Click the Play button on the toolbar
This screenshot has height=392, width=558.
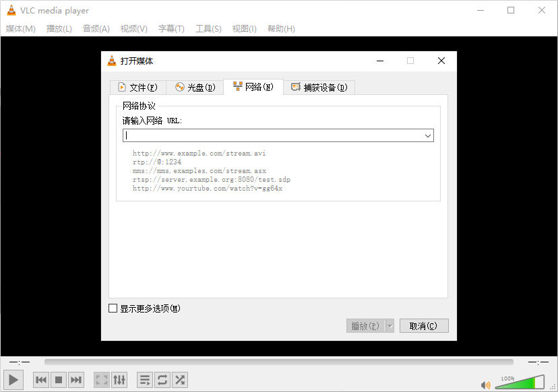pyautogui.click(x=13, y=379)
